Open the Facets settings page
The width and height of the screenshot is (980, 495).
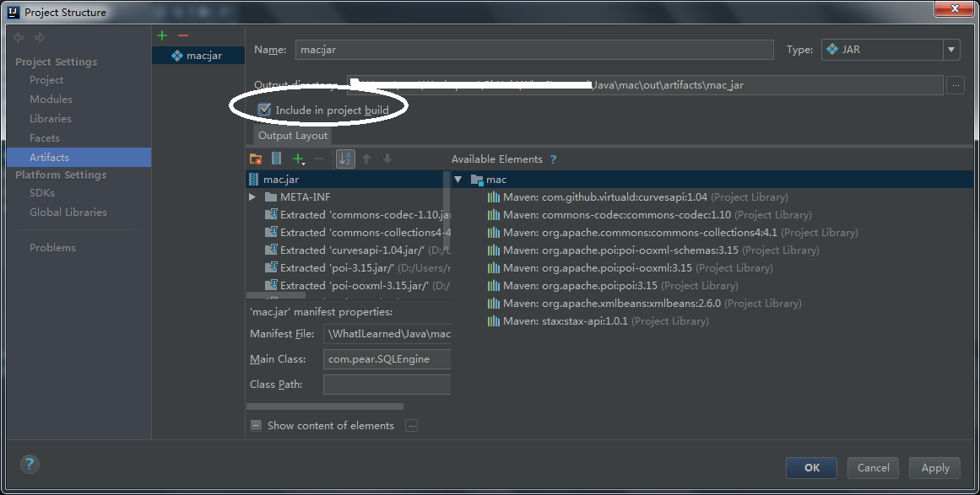click(x=45, y=138)
